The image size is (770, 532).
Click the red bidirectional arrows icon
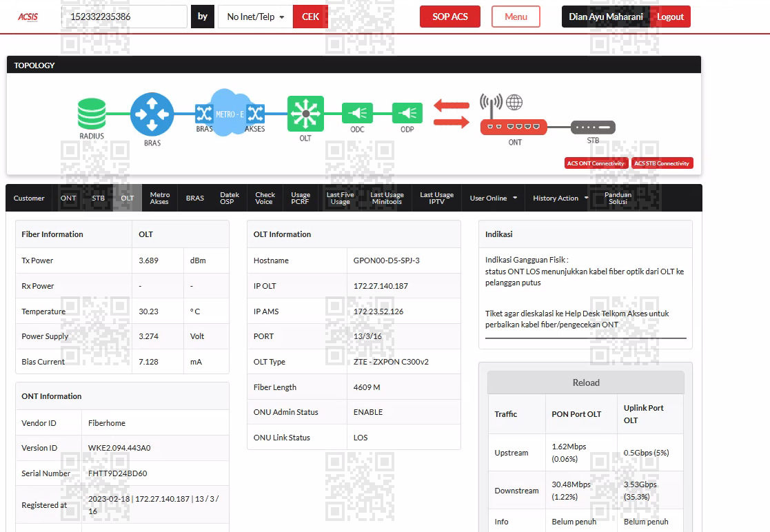(452, 114)
